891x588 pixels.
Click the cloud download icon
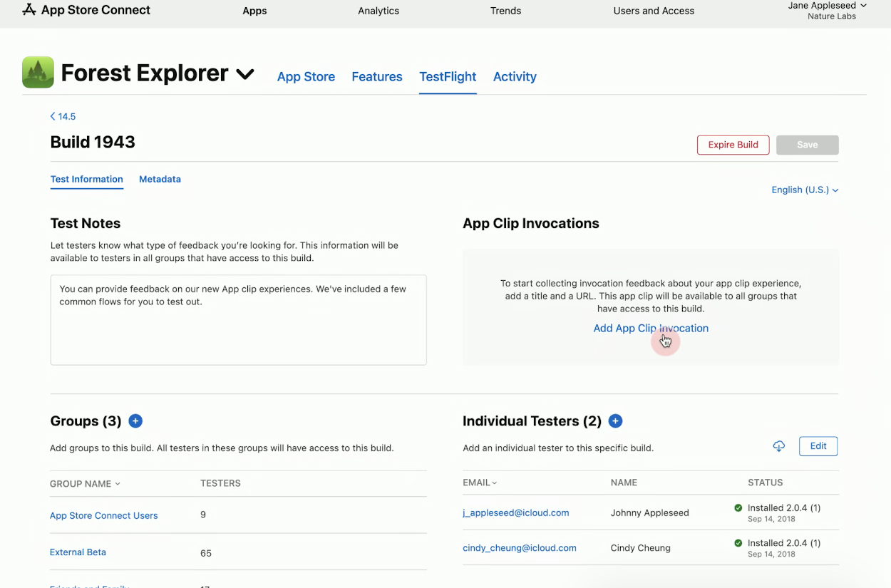click(x=779, y=446)
